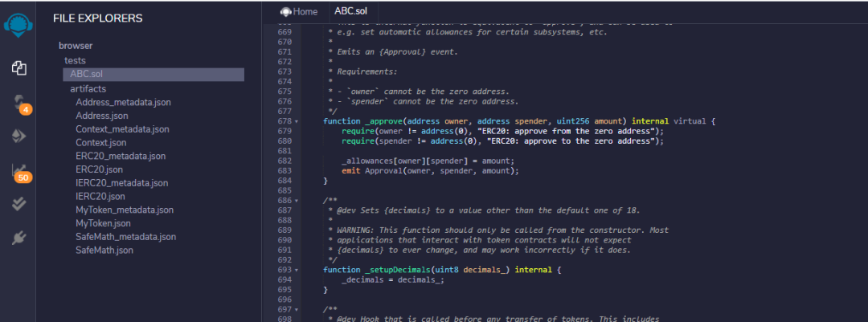868x322 pixels.
Task: Collapse comment fold at line 686
Action: [297, 200]
